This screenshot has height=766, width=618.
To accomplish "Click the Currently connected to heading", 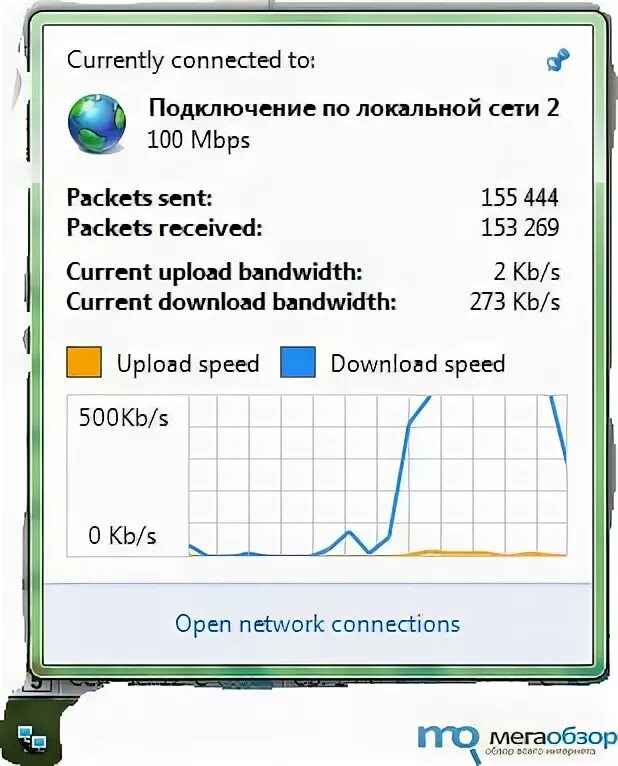I will (x=191, y=61).
